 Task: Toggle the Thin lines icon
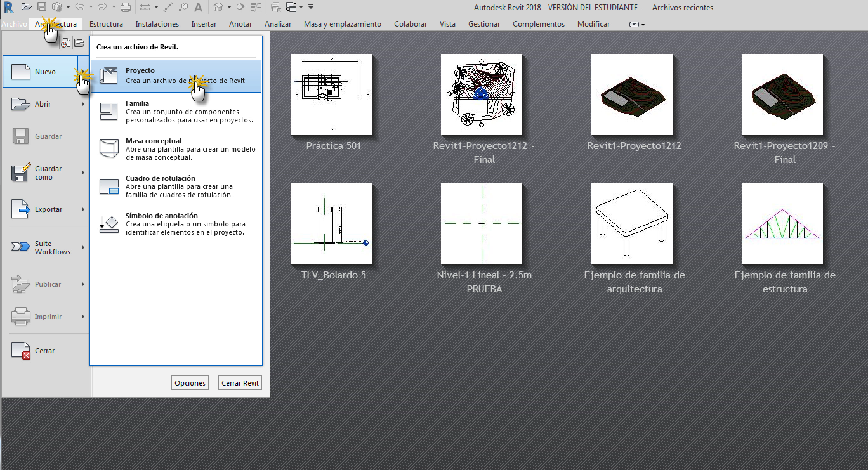click(255, 7)
